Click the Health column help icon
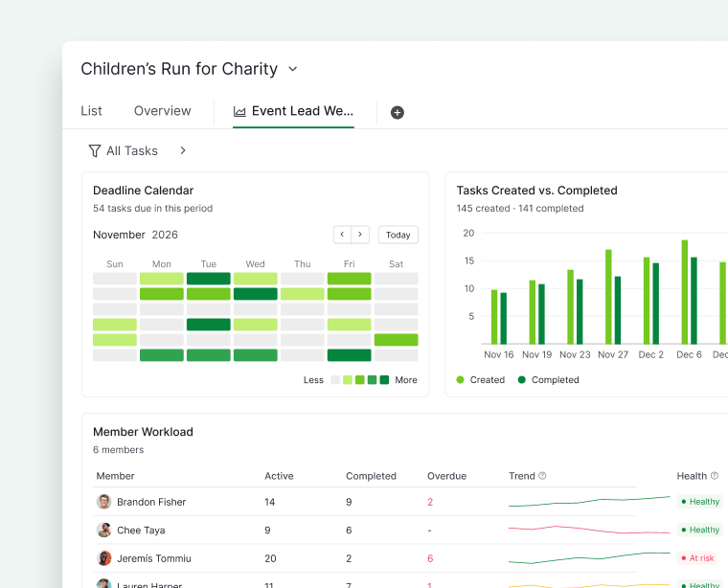This screenshot has height=588, width=728. point(715,476)
